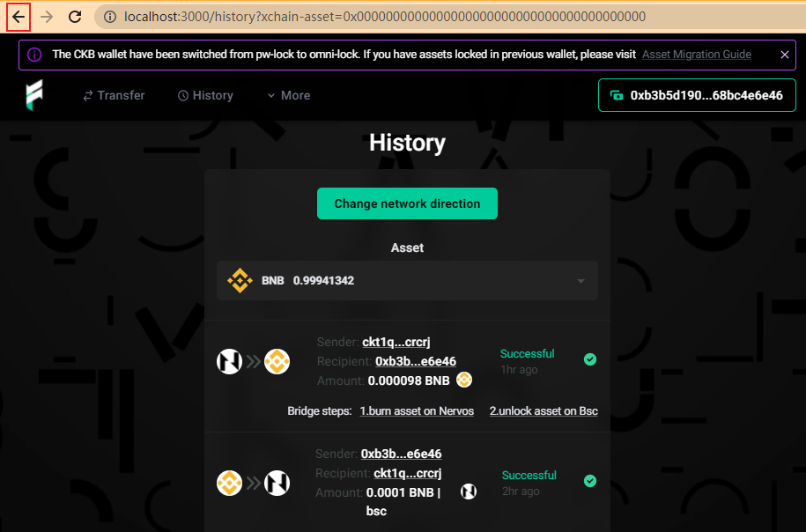Viewport: 806px width, 532px height.
Task: Reload the page with refresh icon
Action: coord(75,17)
